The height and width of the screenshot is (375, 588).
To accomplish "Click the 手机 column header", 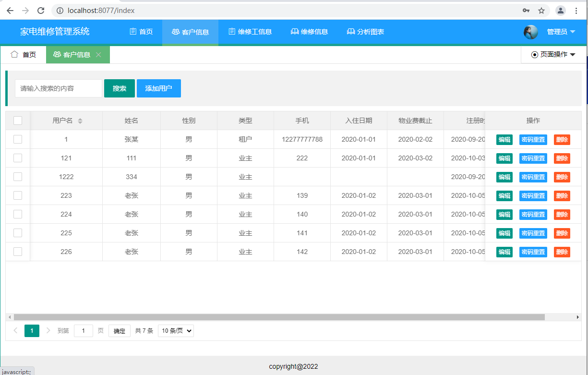I will pyautogui.click(x=302, y=121).
